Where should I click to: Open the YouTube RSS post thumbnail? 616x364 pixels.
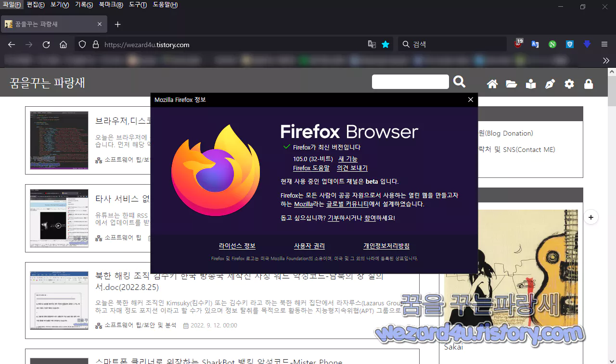[x=59, y=218]
